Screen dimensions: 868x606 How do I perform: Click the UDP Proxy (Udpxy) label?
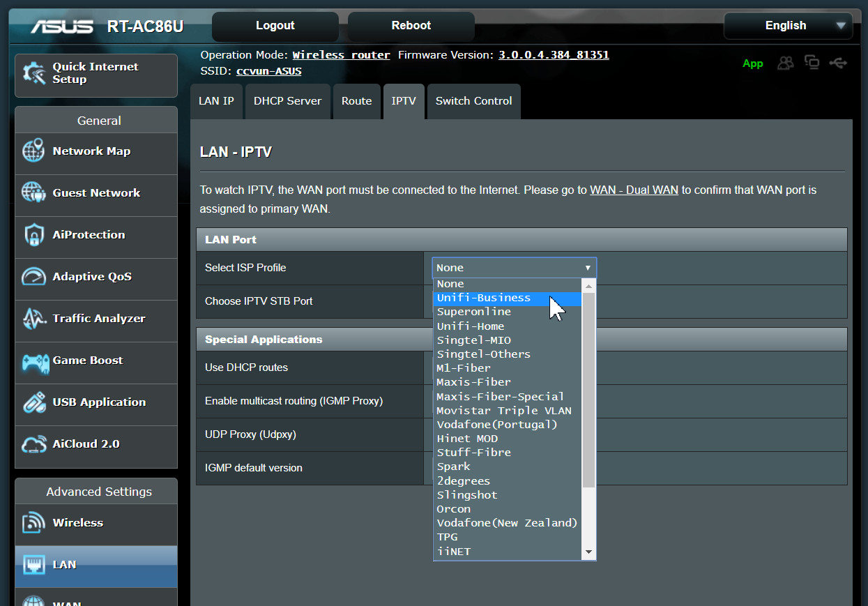(250, 434)
